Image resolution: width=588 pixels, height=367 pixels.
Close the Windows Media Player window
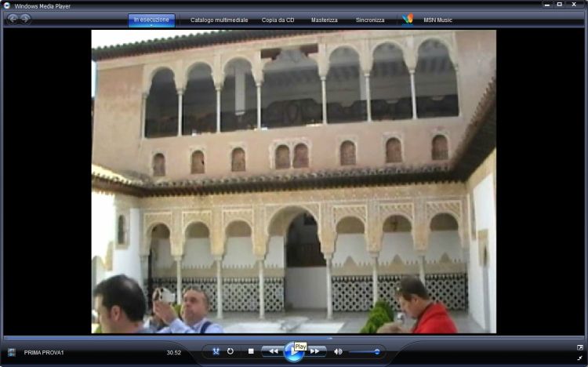pos(574,5)
